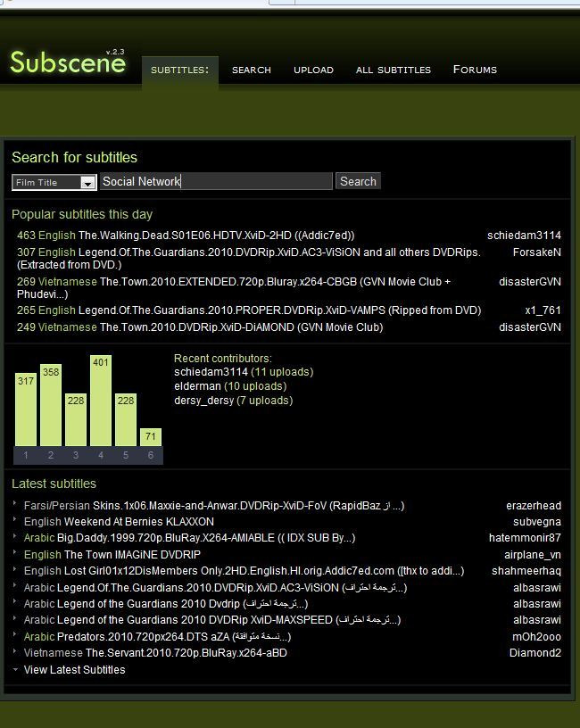Click the chart bar labeled 317

(26, 409)
